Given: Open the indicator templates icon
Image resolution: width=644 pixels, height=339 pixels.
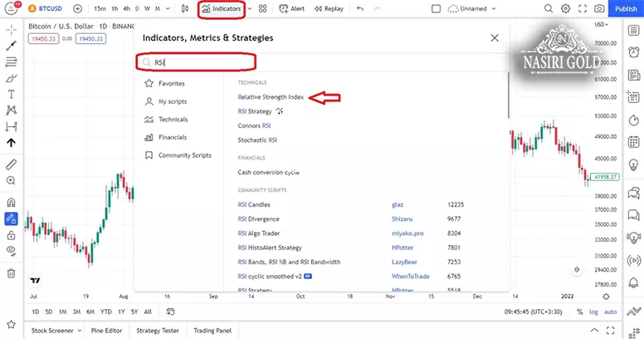Looking at the screenshot, I should 263,8.
